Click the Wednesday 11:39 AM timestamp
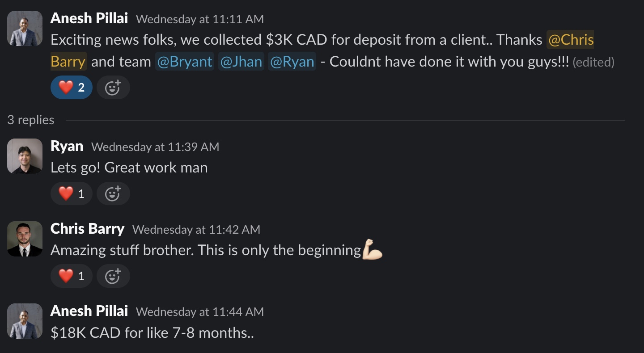 pos(155,147)
